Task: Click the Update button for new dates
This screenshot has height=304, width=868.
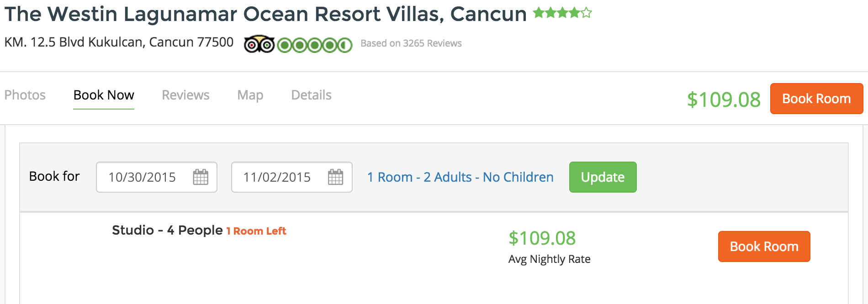Action: pos(602,177)
